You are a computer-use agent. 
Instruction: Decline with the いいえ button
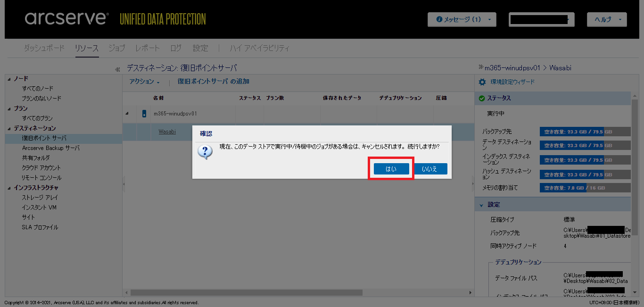429,169
